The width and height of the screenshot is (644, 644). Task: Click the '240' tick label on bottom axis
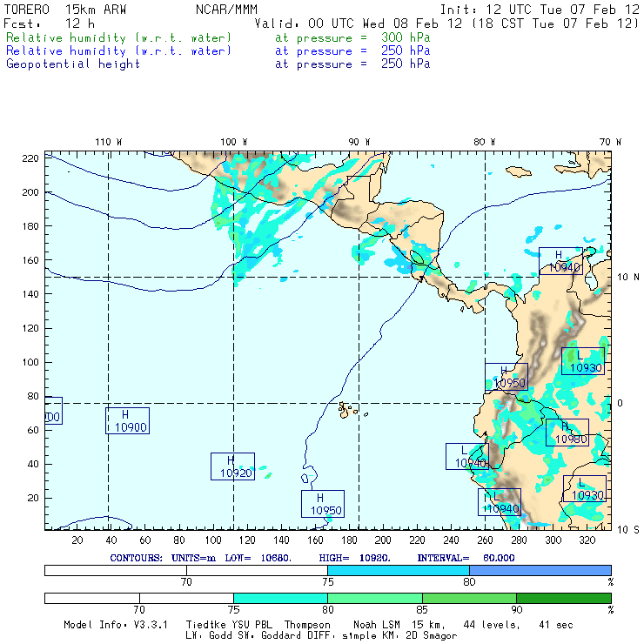click(451, 540)
